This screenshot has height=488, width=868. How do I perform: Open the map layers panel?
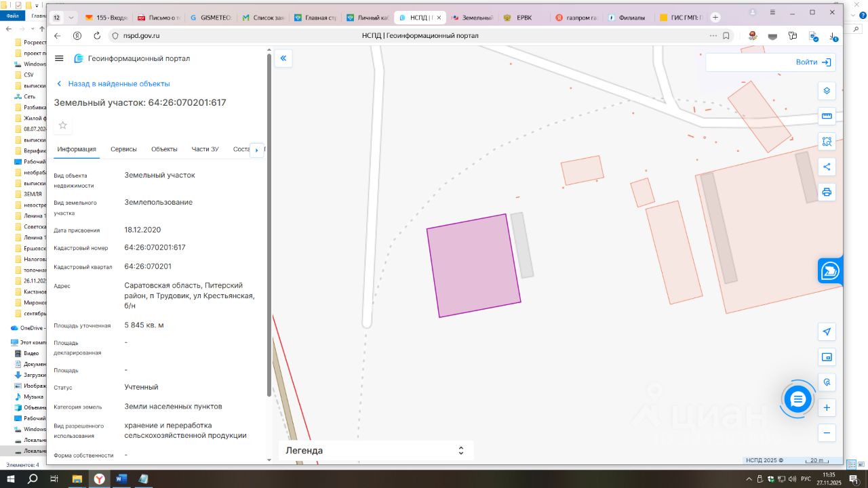pos(827,90)
